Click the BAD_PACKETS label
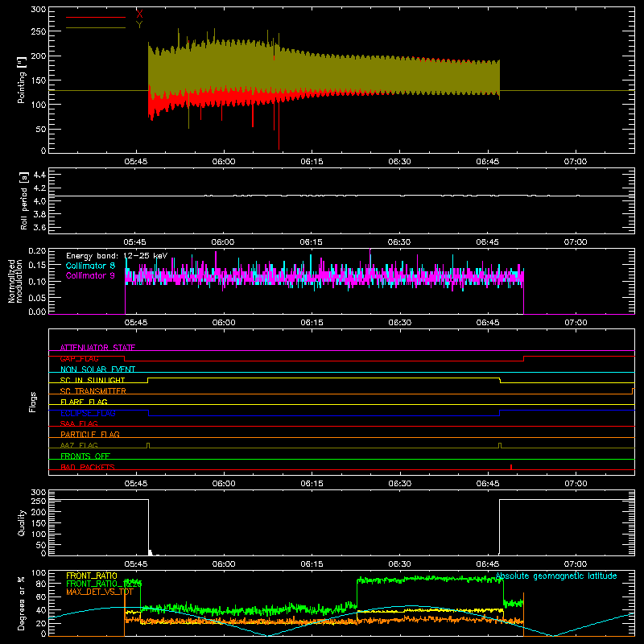 click(88, 467)
